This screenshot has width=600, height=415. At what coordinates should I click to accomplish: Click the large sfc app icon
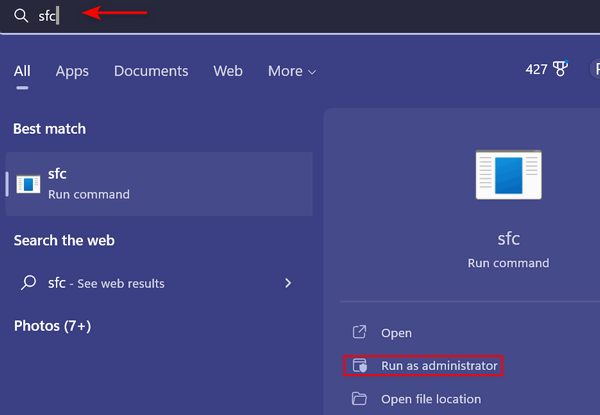tap(509, 175)
